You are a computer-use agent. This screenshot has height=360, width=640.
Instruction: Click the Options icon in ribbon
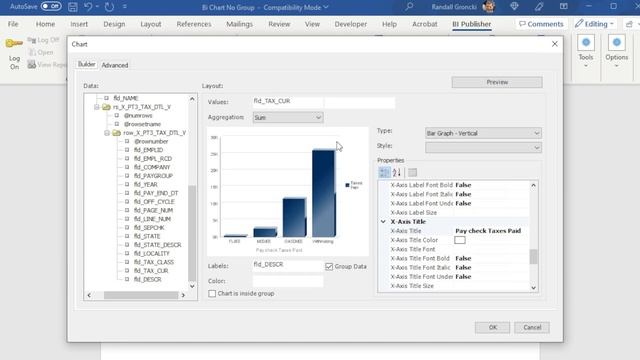pos(616,42)
